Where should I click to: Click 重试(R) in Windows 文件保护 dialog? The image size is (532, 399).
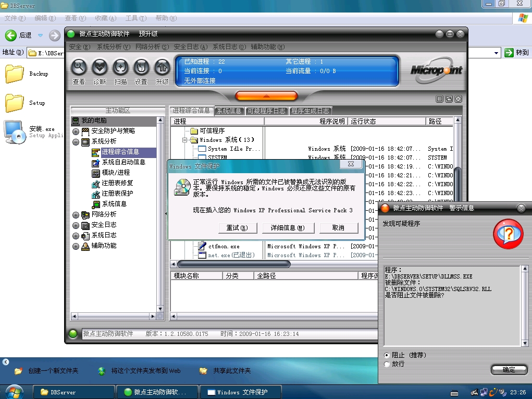point(237,228)
